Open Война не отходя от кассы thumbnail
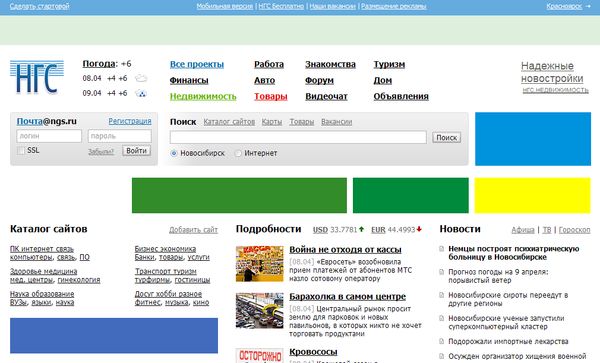Image resolution: width=600 pixels, height=363 pixels. 259,264
